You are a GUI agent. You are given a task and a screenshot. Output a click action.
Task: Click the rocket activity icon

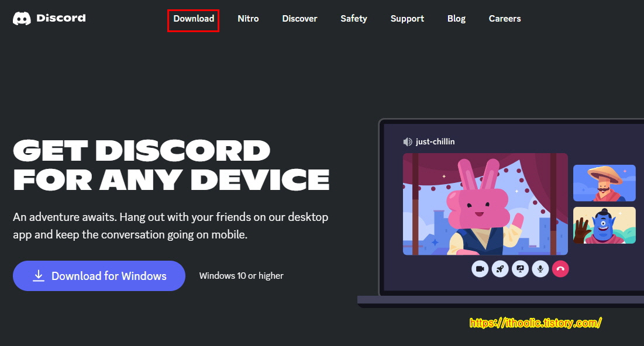500,269
